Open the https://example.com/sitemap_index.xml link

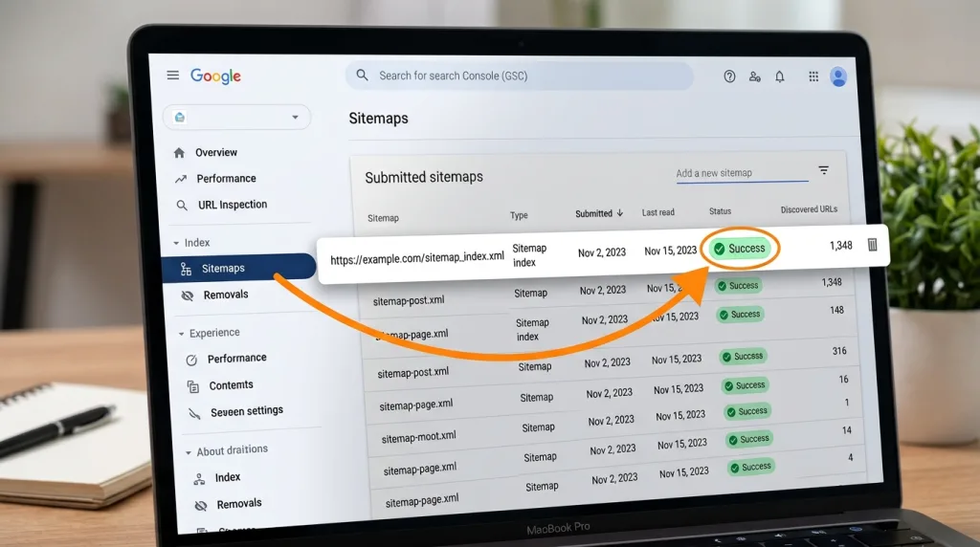point(417,257)
